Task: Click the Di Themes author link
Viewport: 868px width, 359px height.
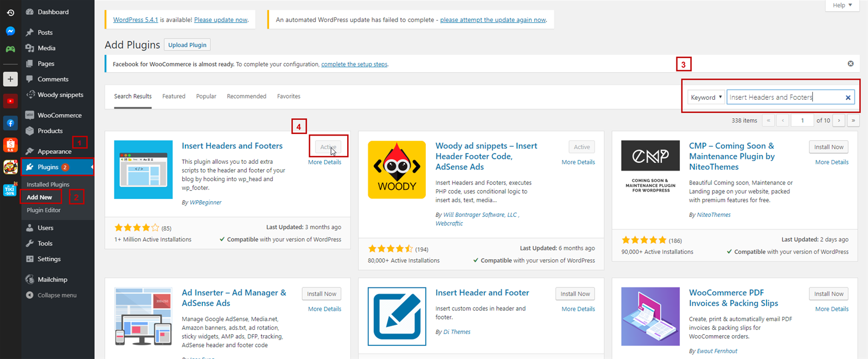Action: (x=457, y=332)
